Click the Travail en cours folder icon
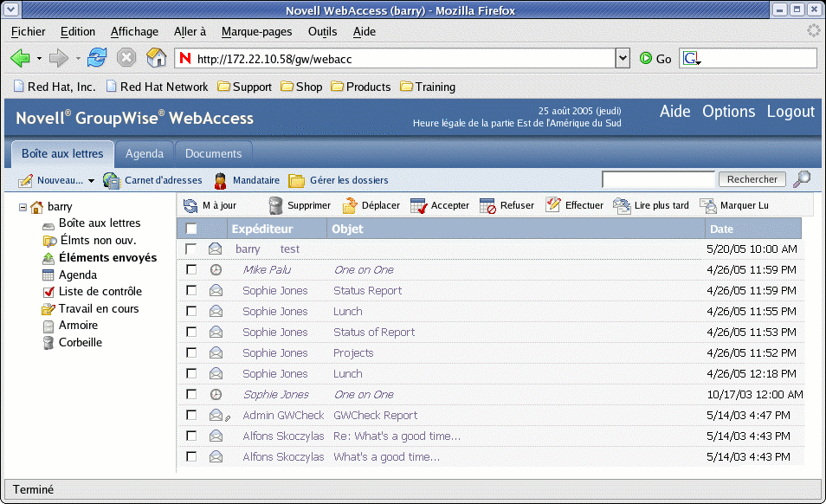The width and height of the screenshot is (826, 504). [48, 309]
